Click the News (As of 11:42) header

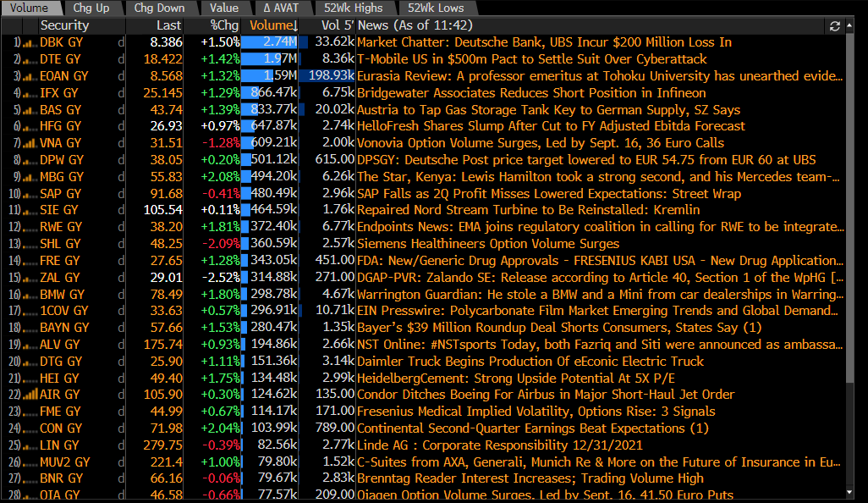pyautogui.click(x=415, y=25)
